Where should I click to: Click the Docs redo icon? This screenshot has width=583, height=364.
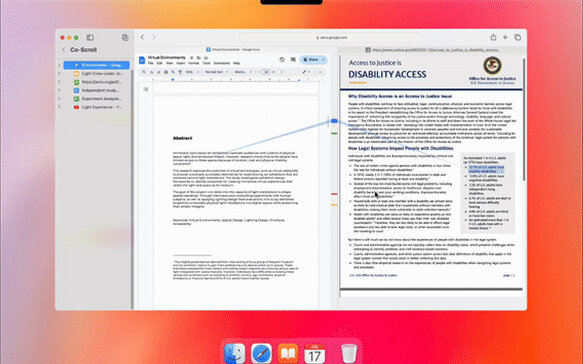(x=159, y=72)
